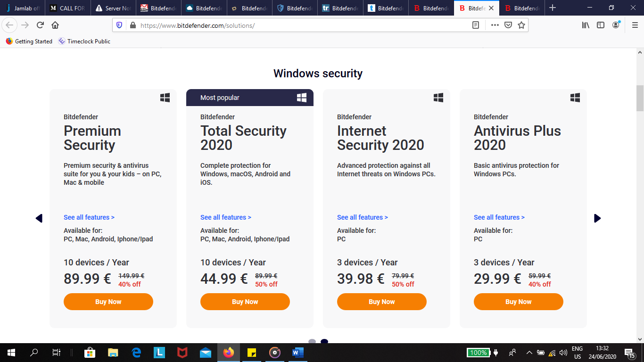The width and height of the screenshot is (644, 362).
Task: See all features of Internet Security 2020
Action: click(x=363, y=217)
